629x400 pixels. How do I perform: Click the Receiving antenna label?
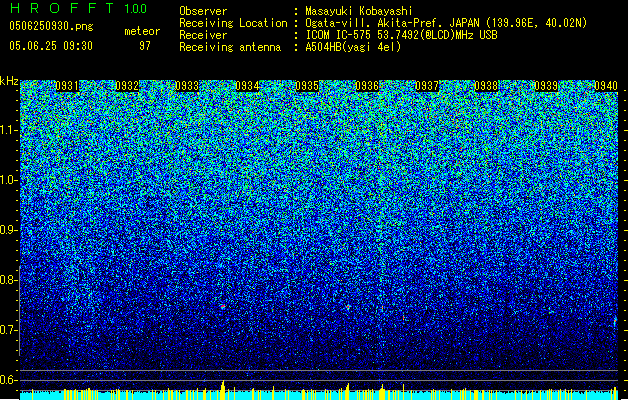tap(230, 47)
